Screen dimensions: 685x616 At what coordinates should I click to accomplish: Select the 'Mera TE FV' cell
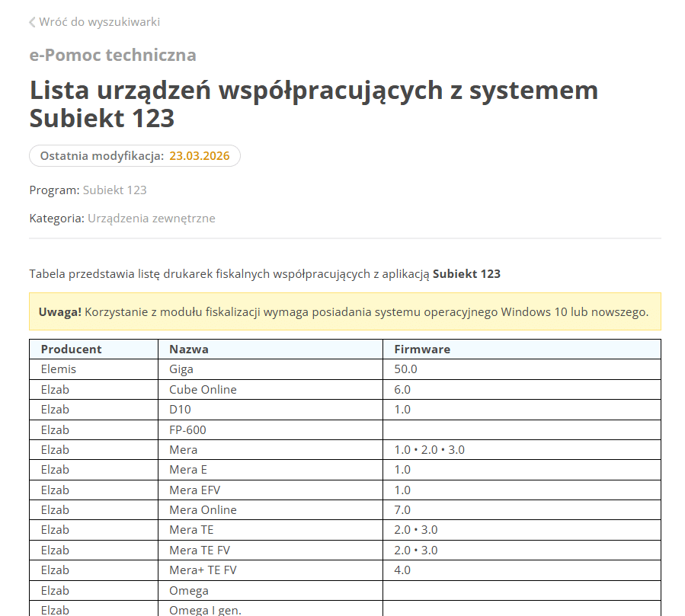270,551
